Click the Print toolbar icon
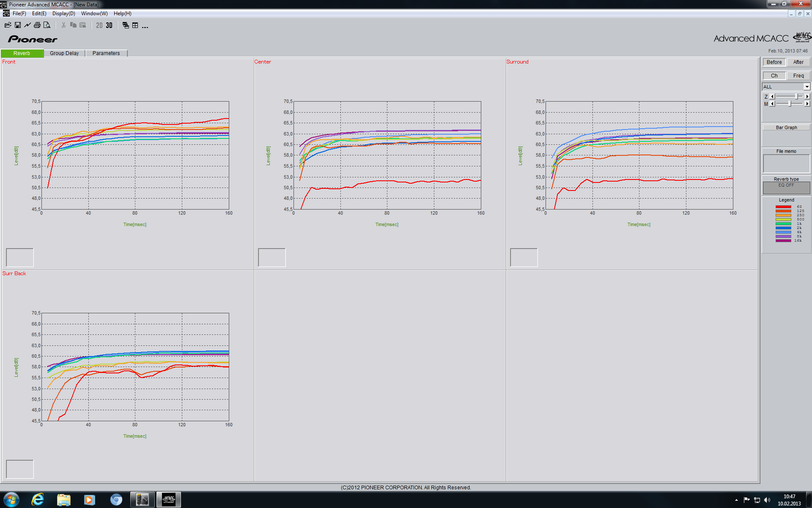The width and height of the screenshot is (812, 508). [x=37, y=25]
